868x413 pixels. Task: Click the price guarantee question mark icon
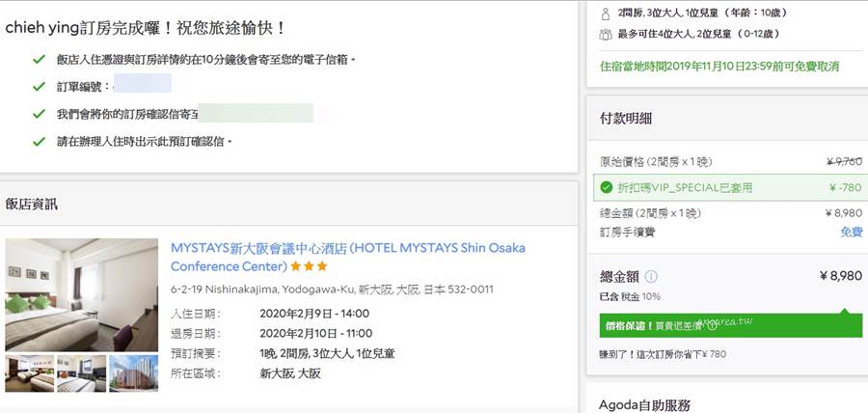click(x=712, y=326)
